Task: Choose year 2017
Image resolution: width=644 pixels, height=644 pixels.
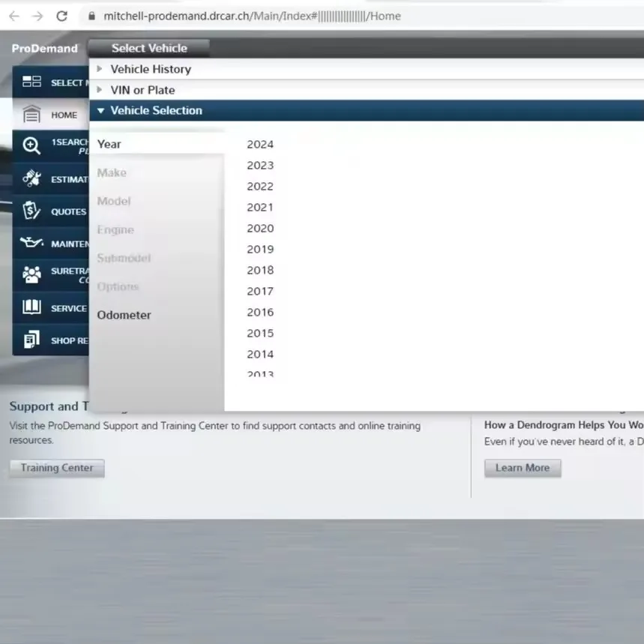Action: pos(260,291)
